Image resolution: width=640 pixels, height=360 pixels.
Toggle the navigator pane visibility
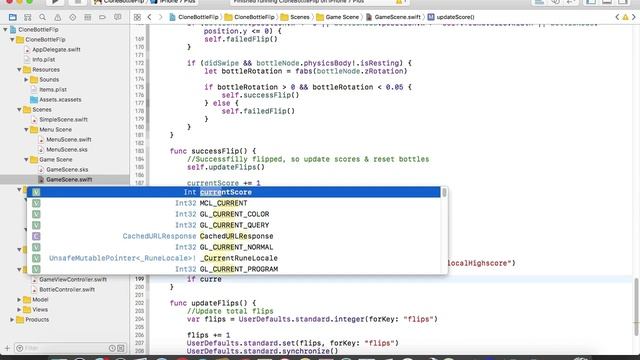pyautogui.click(x=591, y=2)
